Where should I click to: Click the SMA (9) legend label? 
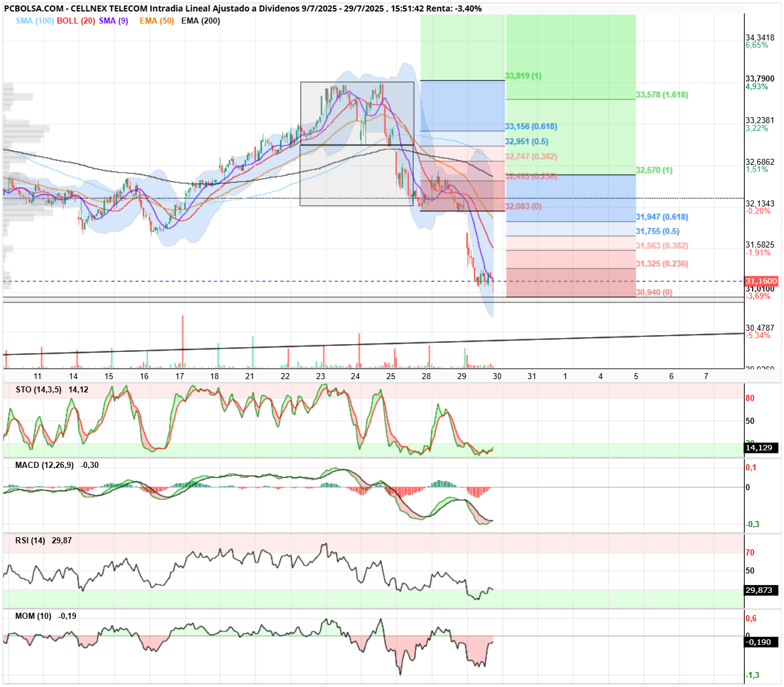coord(113,21)
